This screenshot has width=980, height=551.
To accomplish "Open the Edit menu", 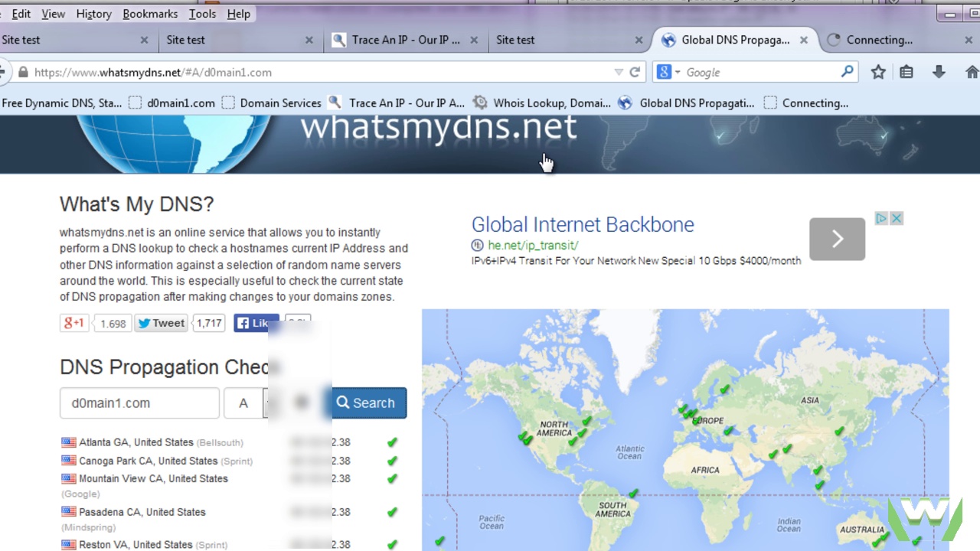I will click(x=21, y=14).
